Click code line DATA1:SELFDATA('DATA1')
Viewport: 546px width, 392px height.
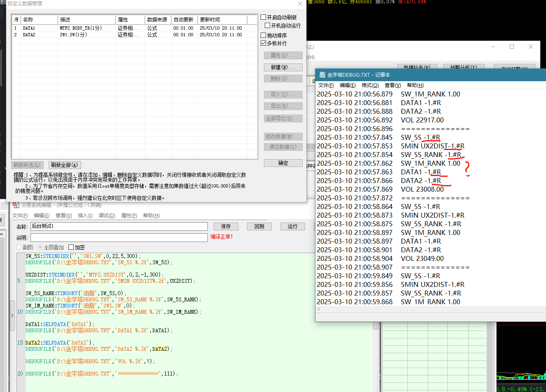(60, 324)
